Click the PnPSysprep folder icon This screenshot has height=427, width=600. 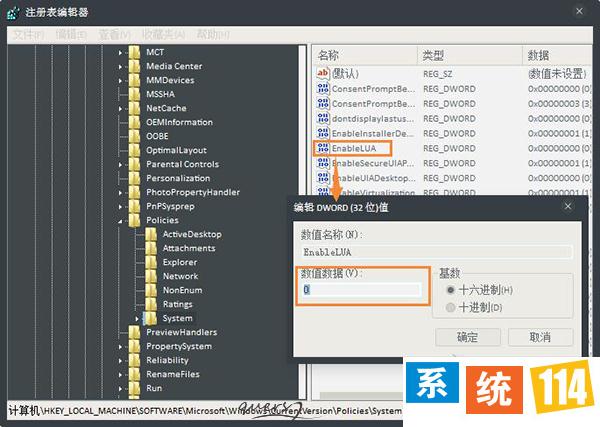pos(134,206)
